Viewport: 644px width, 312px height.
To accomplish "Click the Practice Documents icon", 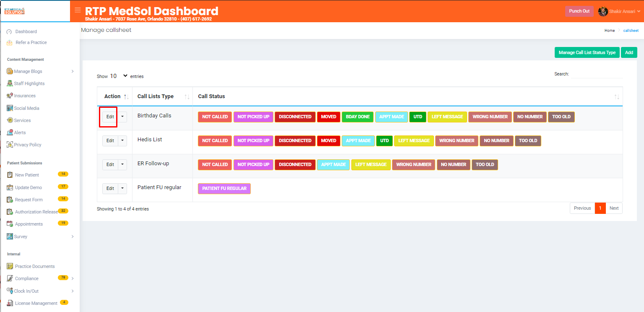I will [10, 266].
